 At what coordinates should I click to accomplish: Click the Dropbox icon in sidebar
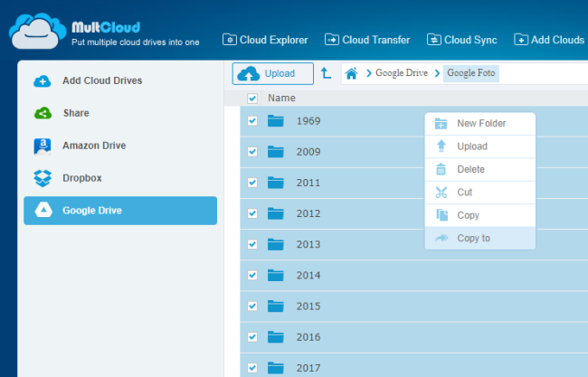coord(43,178)
